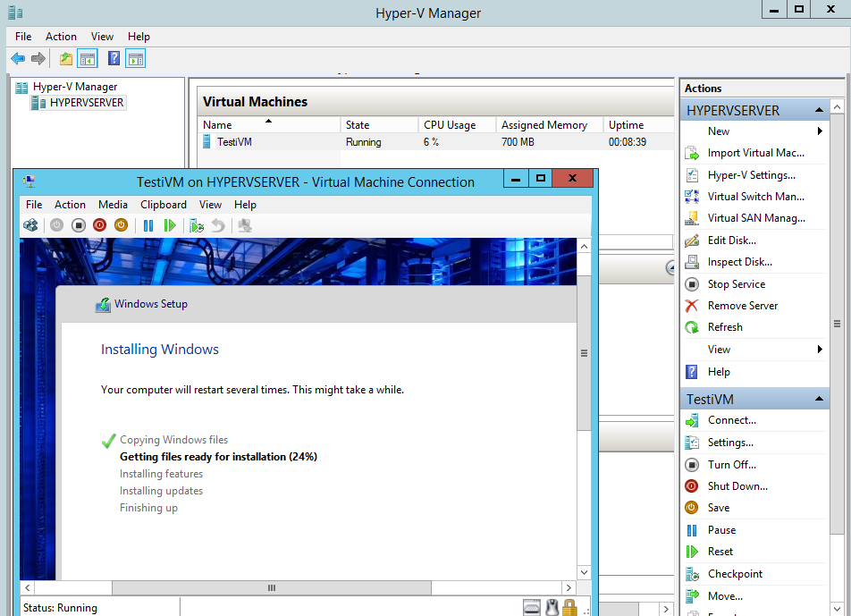
Task: Click the Start VM icon in connection toolbar
Action: 56,225
